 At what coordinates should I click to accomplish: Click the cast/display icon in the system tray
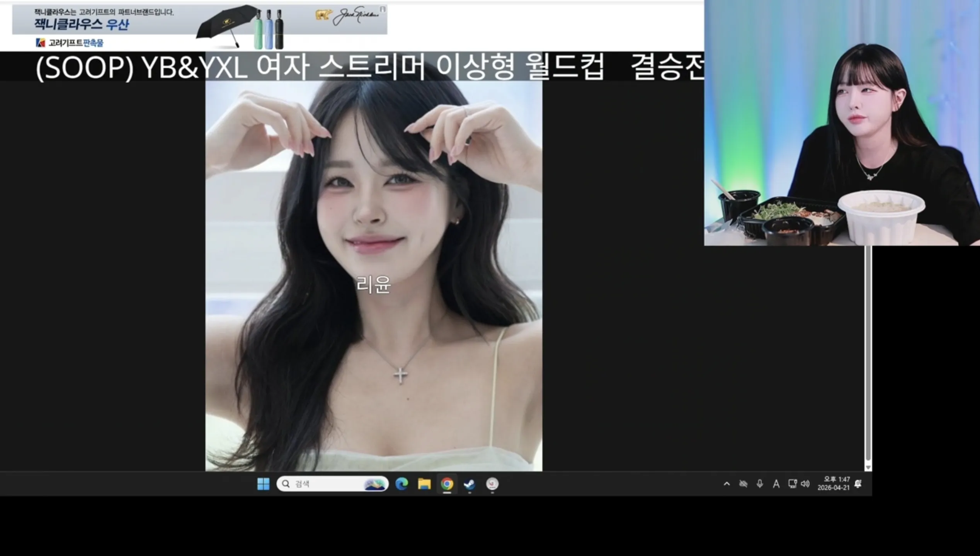tap(792, 484)
